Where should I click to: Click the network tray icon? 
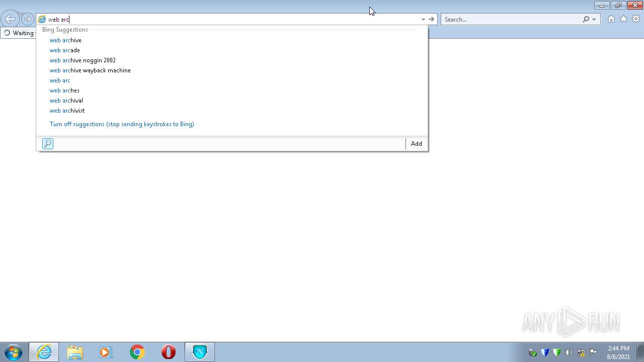tap(581, 352)
